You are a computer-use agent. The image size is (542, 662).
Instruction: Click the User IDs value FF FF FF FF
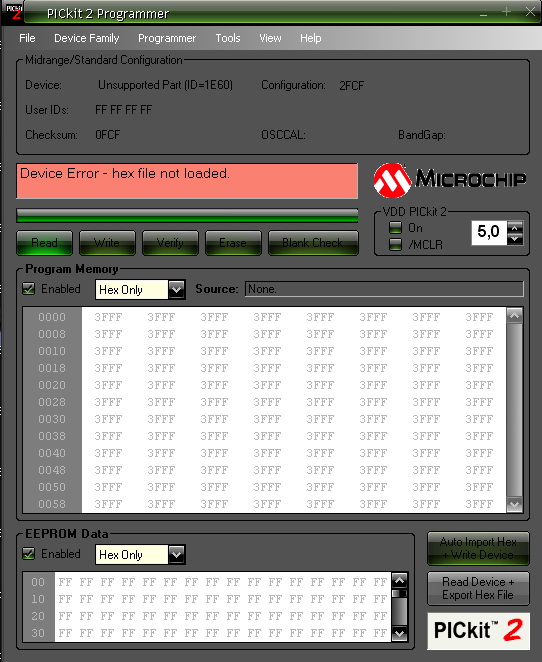pyautogui.click(x=123, y=110)
